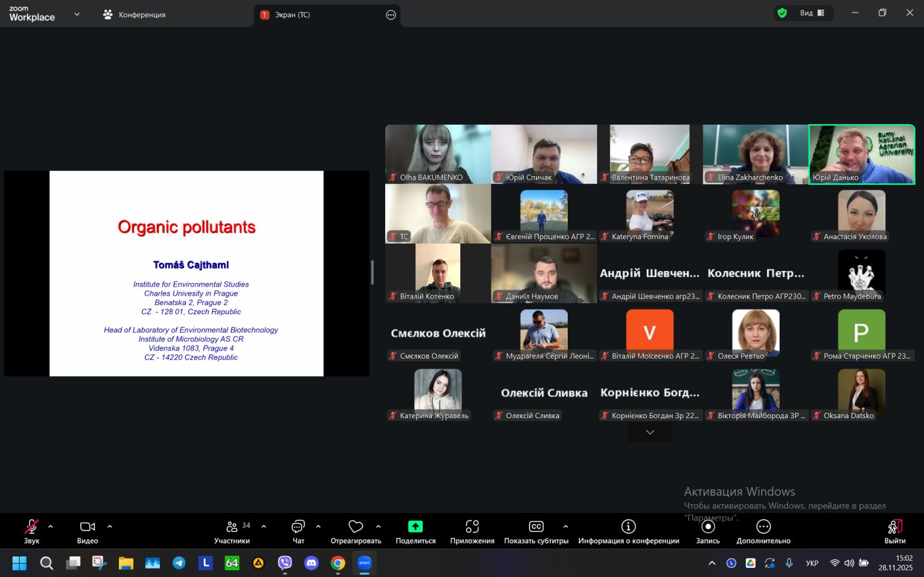Image resolution: width=924 pixels, height=577 pixels.
Task: Open the More options ellipsis icon
Action: 763,527
